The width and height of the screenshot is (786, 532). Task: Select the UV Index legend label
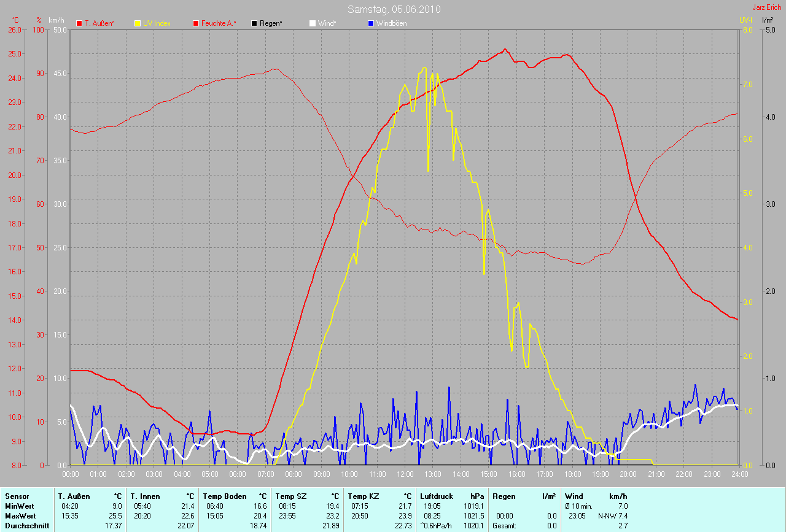[157, 23]
